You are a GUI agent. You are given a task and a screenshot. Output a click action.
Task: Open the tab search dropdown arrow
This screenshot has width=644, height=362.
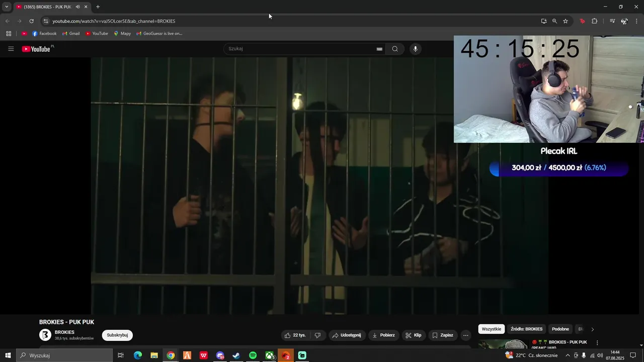7,7
